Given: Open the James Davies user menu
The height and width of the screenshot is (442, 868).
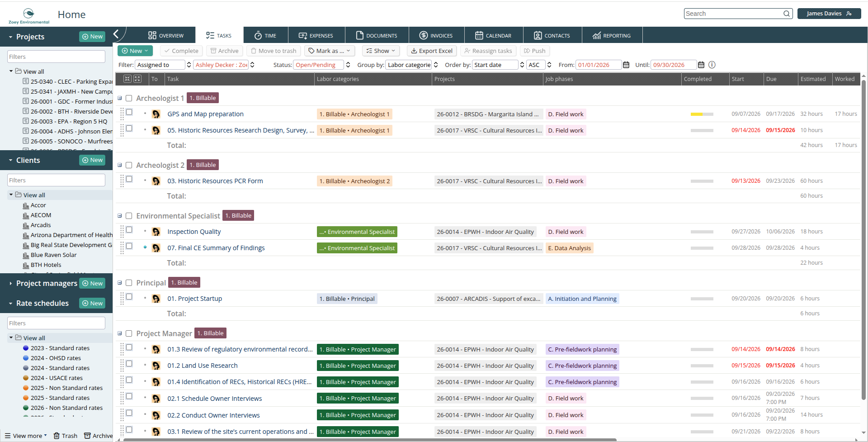Looking at the screenshot, I should pyautogui.click(x=829, y=14).
